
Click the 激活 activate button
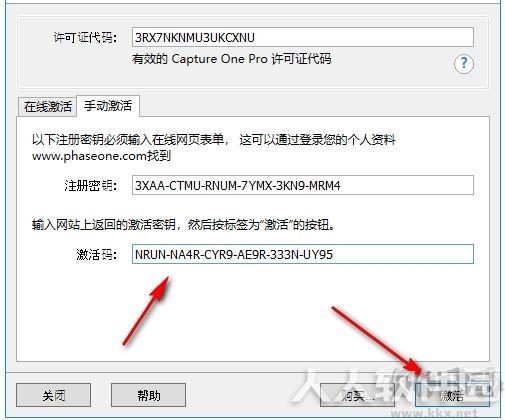click(452, 395)
